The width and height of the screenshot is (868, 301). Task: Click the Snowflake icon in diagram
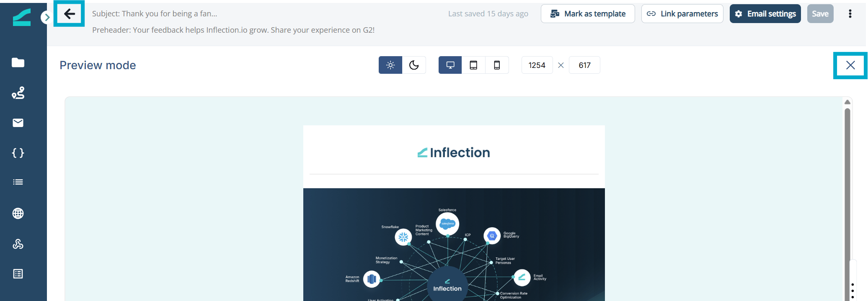[x=403, y=237]
